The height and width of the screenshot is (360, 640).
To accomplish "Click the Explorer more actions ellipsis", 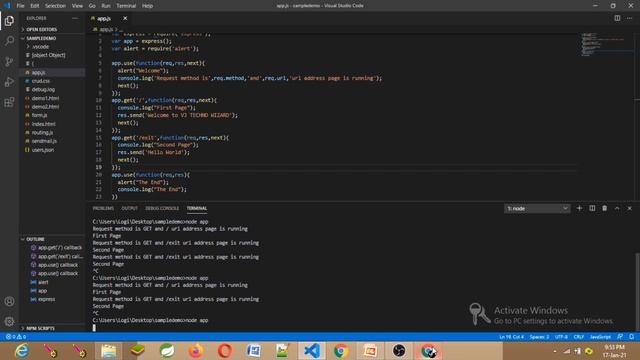I will 75,18.
